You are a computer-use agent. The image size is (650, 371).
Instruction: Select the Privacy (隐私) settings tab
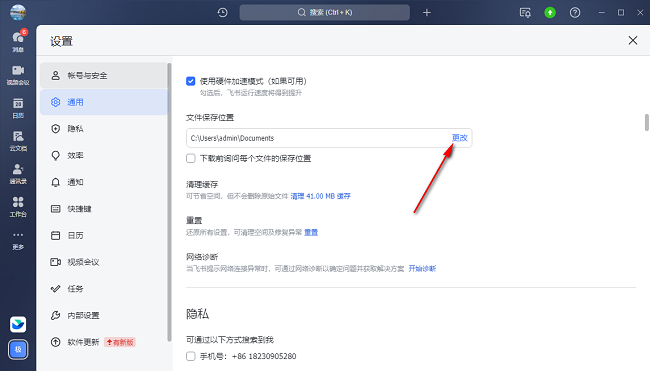tap(104, 129)
